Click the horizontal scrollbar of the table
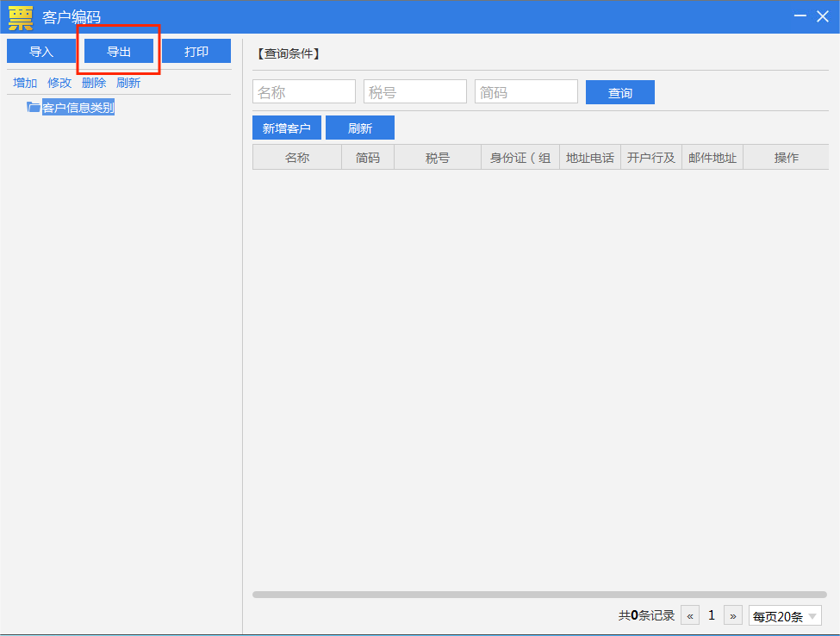Screen dimensions: 840x636 pos(539,595)
